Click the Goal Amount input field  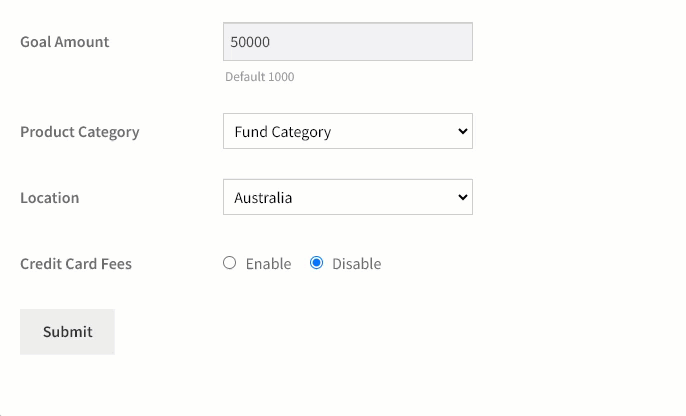point(348,42)
